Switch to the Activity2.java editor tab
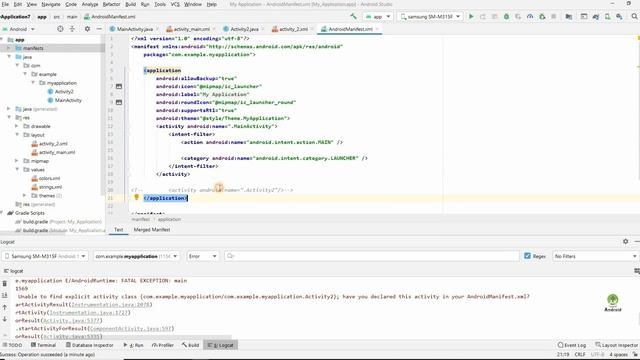The image size is (640, 360). tap(244, 29)
